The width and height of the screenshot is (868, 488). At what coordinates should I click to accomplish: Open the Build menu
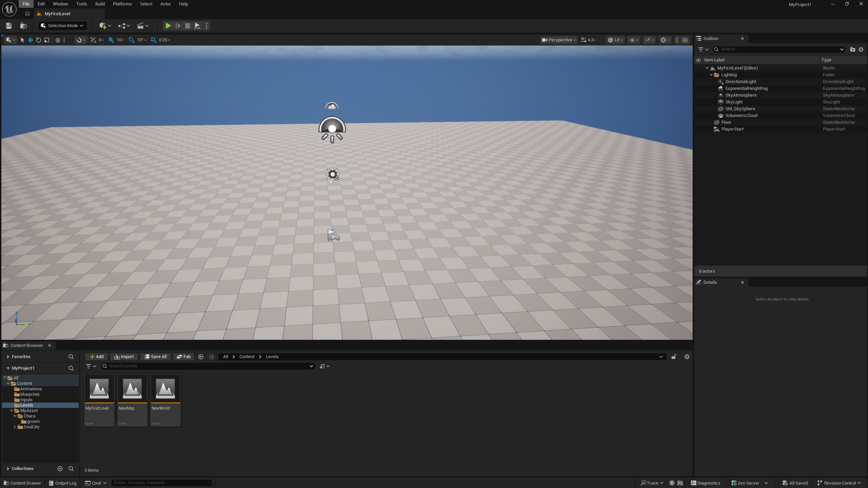[x=100, y=4]
